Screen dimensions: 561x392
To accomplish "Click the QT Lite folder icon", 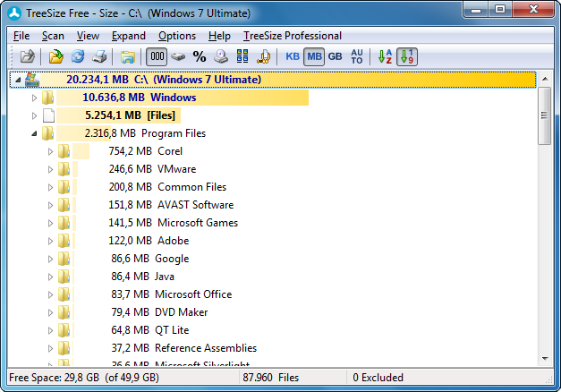I will (64, 330).
